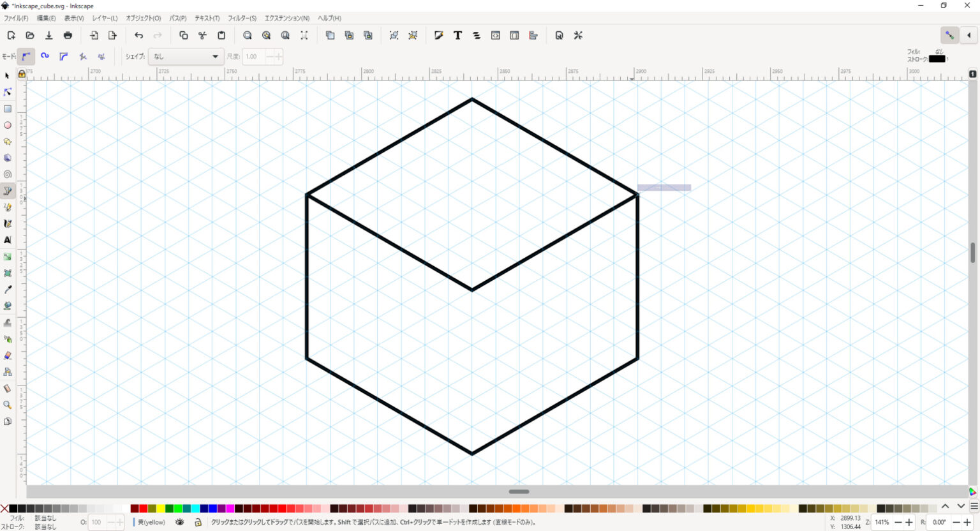Pick the yellow swatch in the palette
980x531 pixels.
coord(161,509)
